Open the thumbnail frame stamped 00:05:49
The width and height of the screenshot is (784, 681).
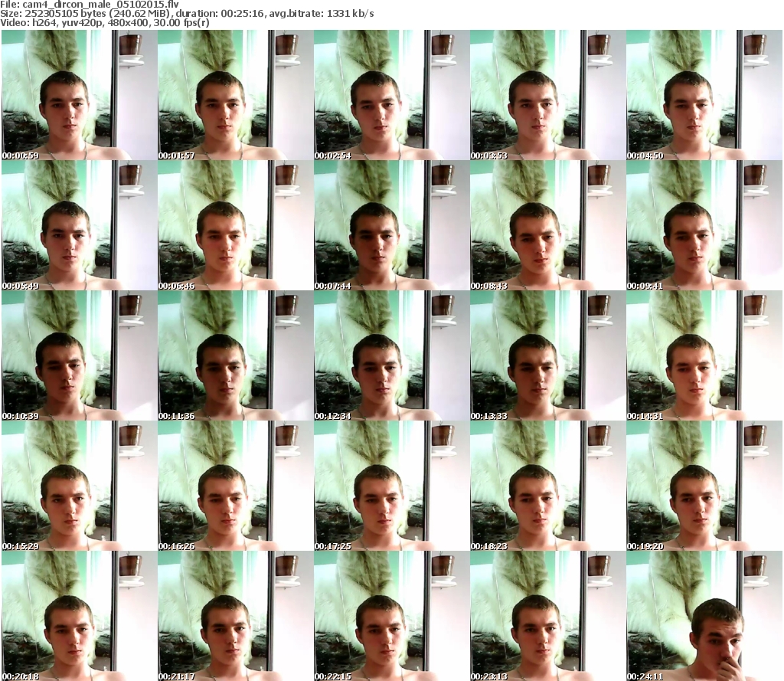pos(79,225)
